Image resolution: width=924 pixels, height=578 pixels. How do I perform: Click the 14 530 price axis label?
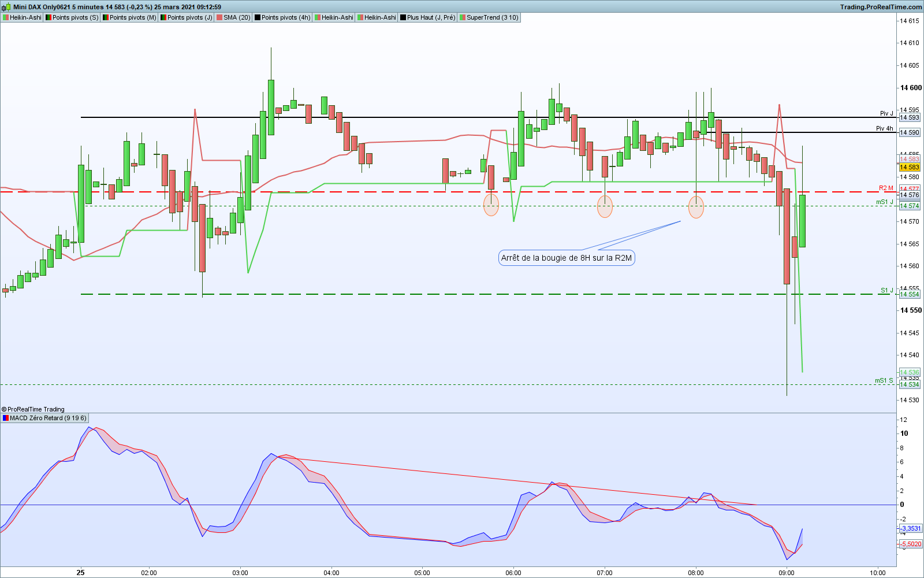pos(910,400)
